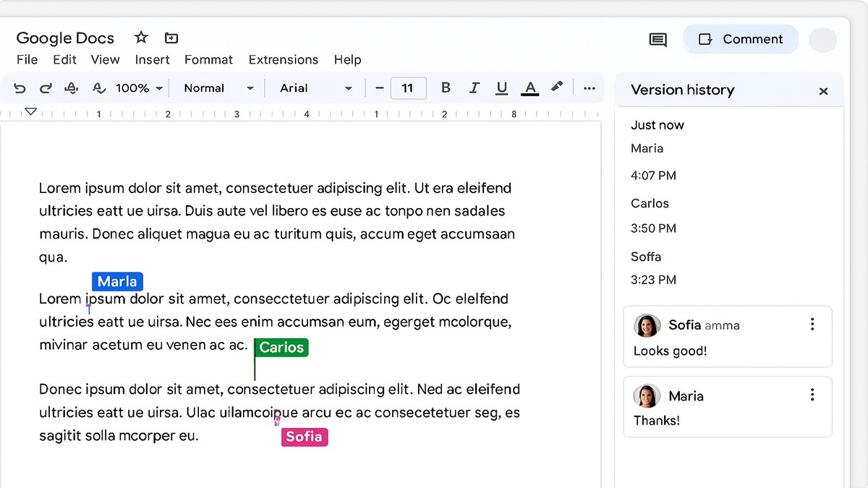Open the Arial font dropdown
This screenshot has height=488, width=868.
315,87
